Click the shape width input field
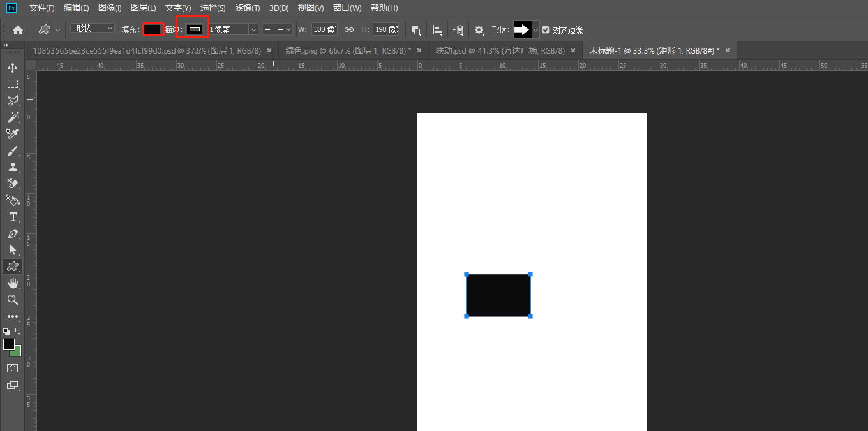Viewport: 868px width, 431px height. click(x=324, y=29)
